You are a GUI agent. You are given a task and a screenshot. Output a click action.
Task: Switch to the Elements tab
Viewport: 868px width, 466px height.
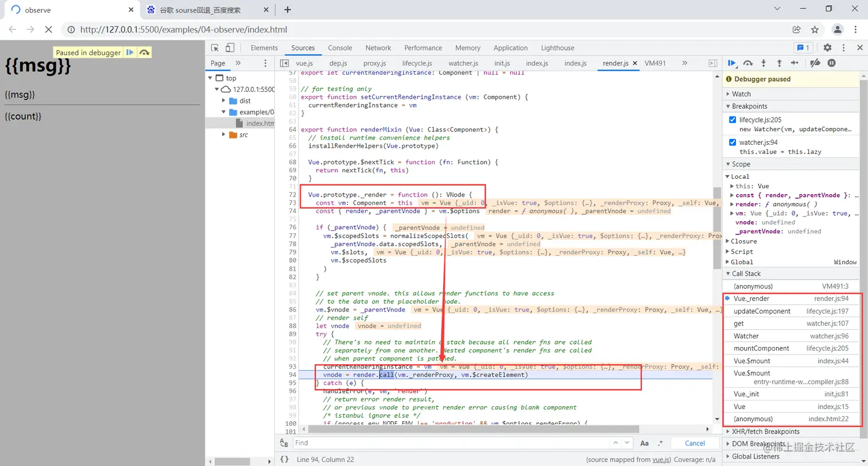(264, 48)
